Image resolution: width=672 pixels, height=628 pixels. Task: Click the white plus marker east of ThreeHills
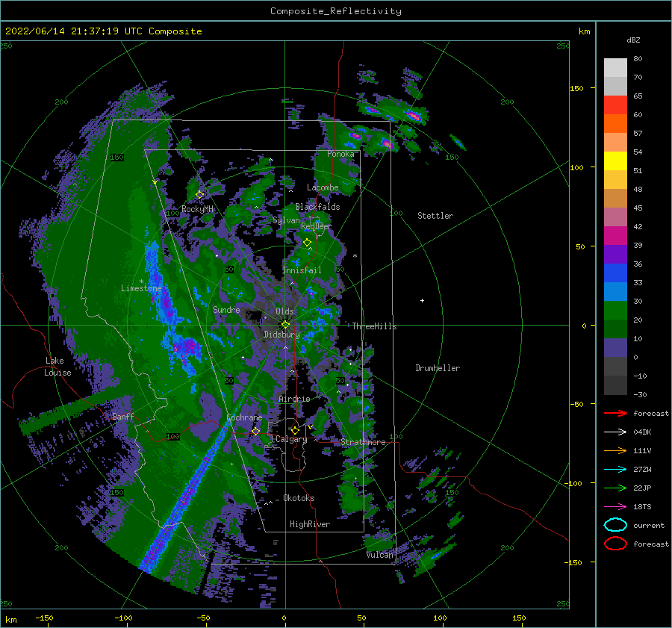422,300
